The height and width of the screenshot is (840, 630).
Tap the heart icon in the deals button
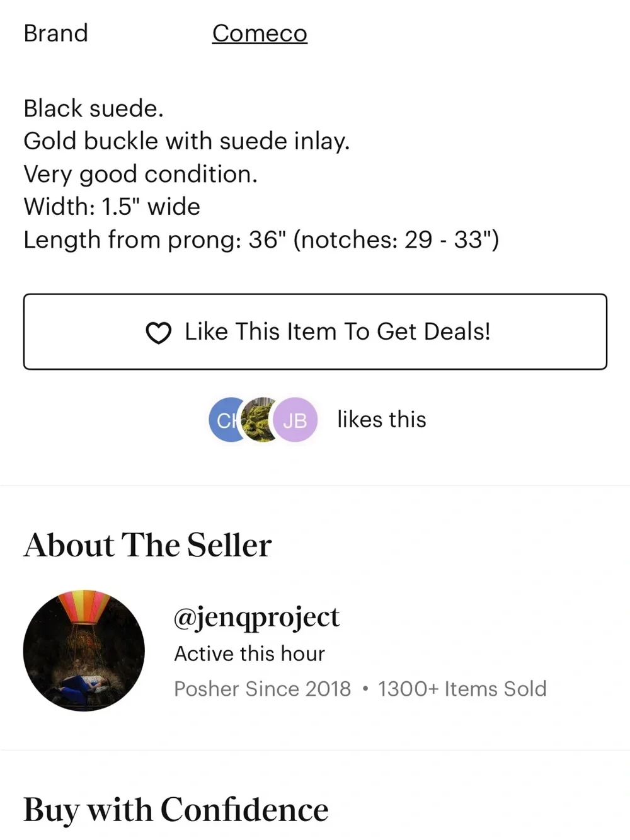[x=158, y=332]
